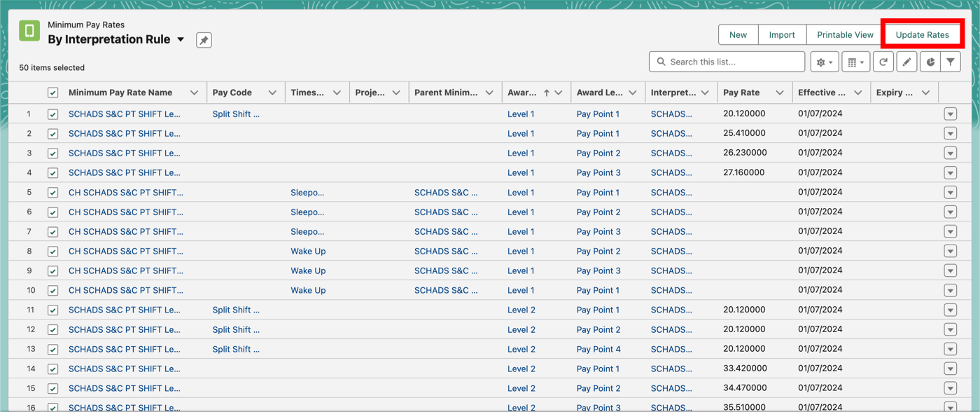
Task: Open the list view selector dropdown arrow
Action: (x=181, y=40)
